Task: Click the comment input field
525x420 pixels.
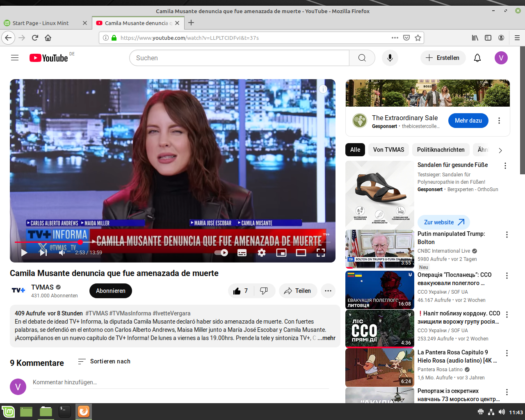Action: (181, 383)
